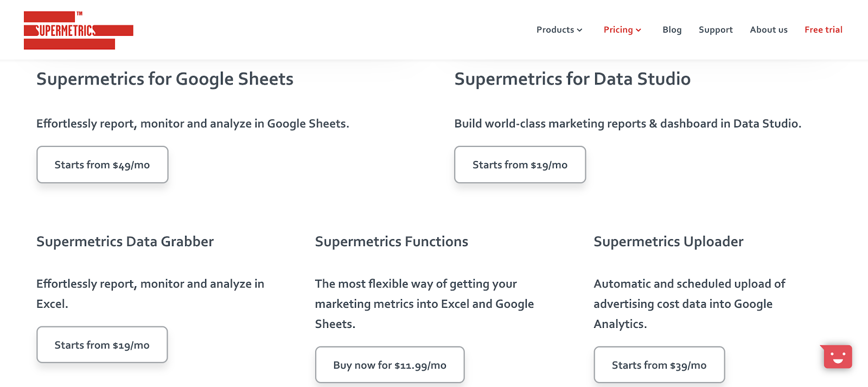Viewport: 868px width, 387px height.
Task: Click the Supermetrics Functions heading
Action: pyautogui.click(x=392, y=242)
